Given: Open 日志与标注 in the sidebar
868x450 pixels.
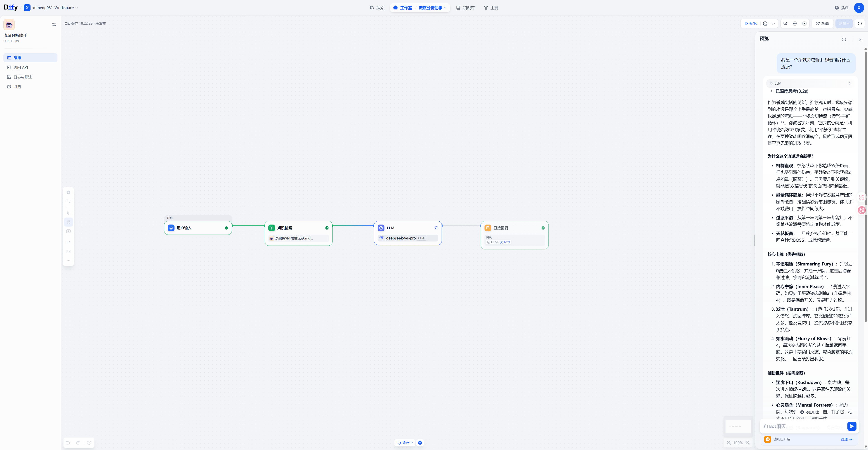Looking at the screenshot, I should [30, 77].
